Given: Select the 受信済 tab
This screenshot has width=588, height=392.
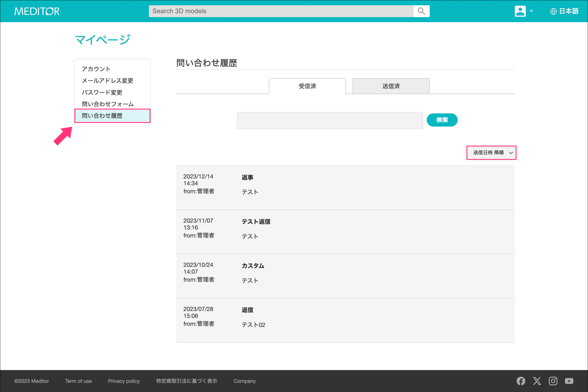Looking at the screenshot, I should (307, 86).
